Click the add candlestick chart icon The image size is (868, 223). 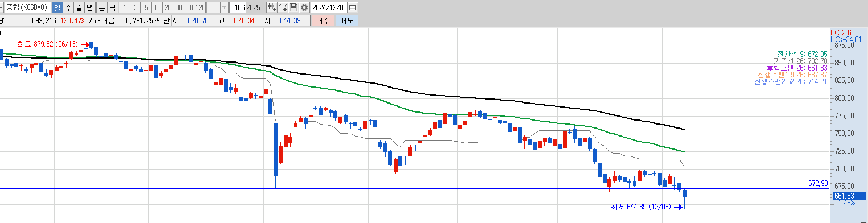pyautogui.click(x=272, y=7)
